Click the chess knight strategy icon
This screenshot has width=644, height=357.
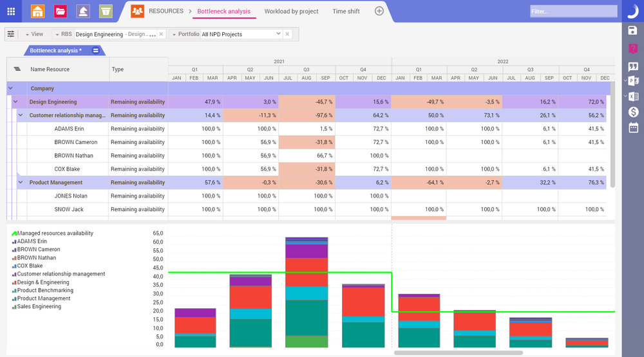(x=83, y=11)
